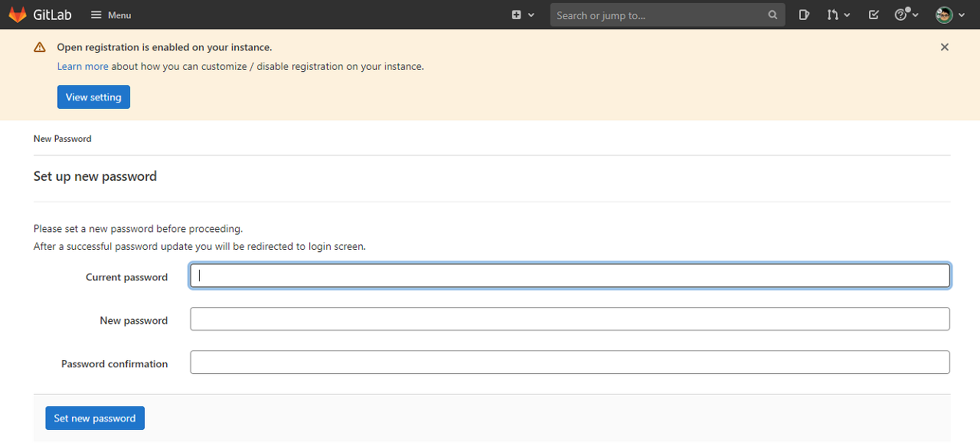Click the search magnifier icon
980x446 pixels.
click(x=773, y=15)
